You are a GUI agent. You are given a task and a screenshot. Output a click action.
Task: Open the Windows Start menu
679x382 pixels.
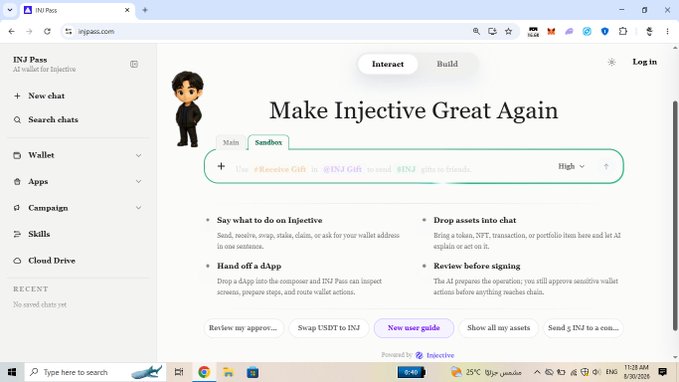click(12, 372)
